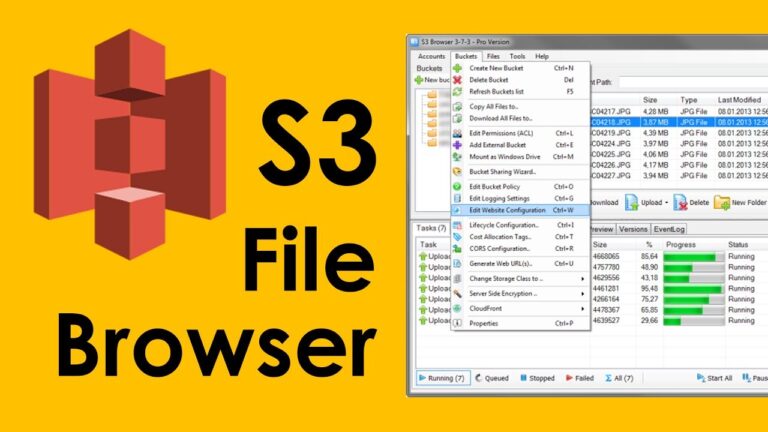This screenshot has width=768, height=432.
Task: Show Failed tasks filter
Action: pyautogui.click(x=580, y=378)
